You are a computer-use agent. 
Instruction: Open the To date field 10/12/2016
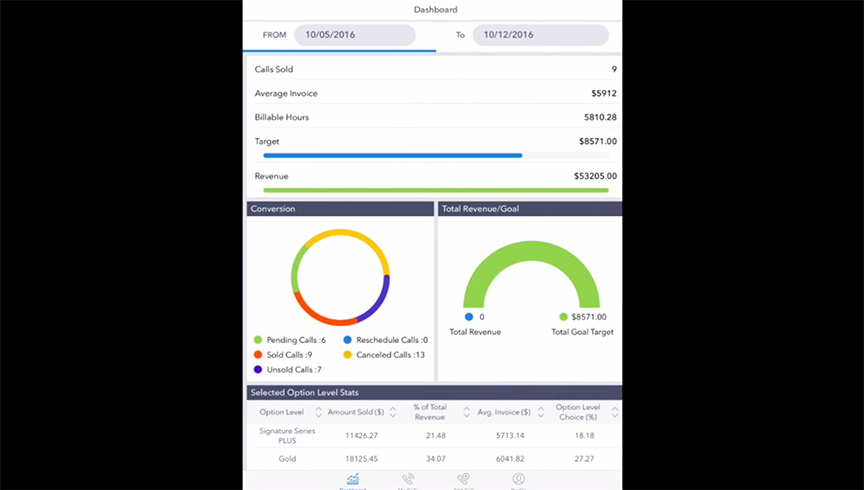pos(540,35)
